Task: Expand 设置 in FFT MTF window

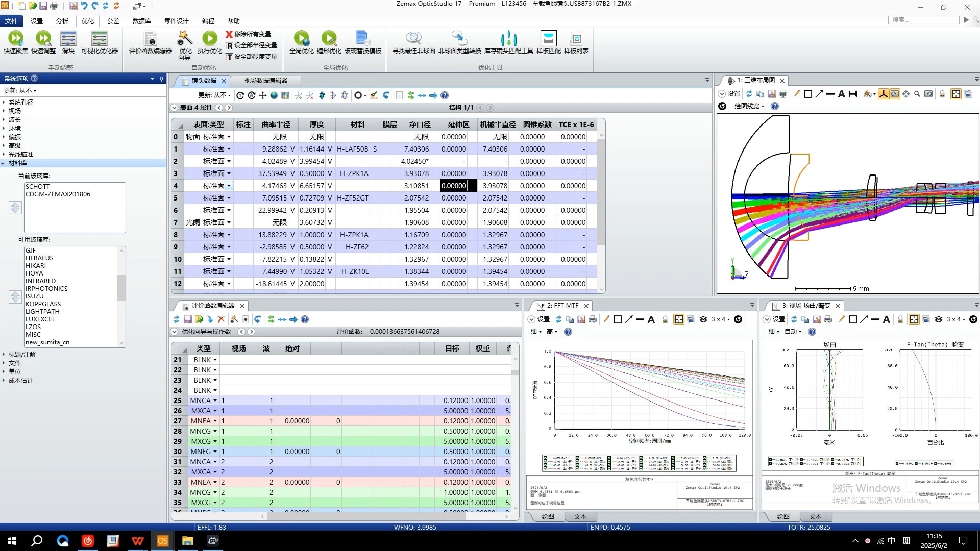Action: click(x=531, y=319)
